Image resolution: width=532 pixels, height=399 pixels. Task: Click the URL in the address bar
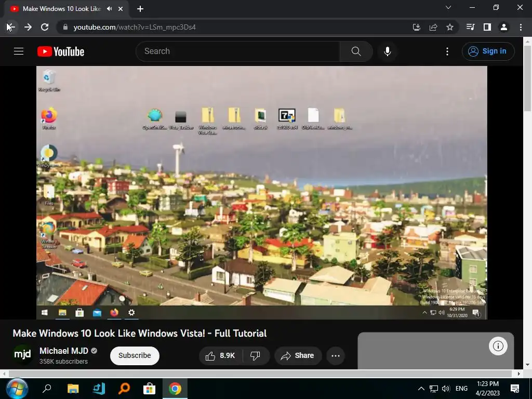[x=135, y=27]
